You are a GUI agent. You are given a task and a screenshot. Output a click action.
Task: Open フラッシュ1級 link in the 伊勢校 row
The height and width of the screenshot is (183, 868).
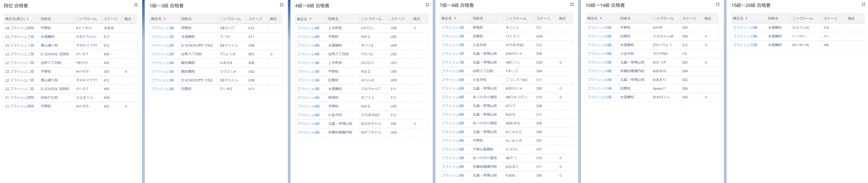click(162, 28)
